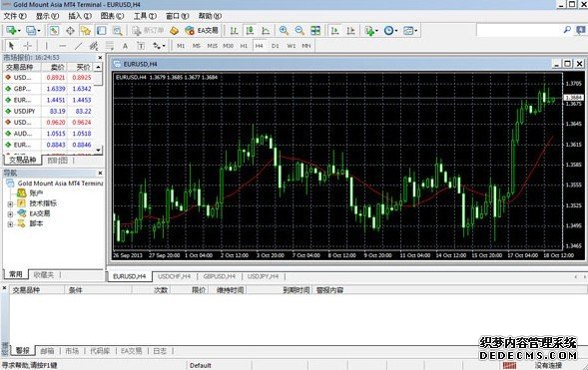Switch chart to candlestick display
Viewport: 588px width, 370px height.
250,31
